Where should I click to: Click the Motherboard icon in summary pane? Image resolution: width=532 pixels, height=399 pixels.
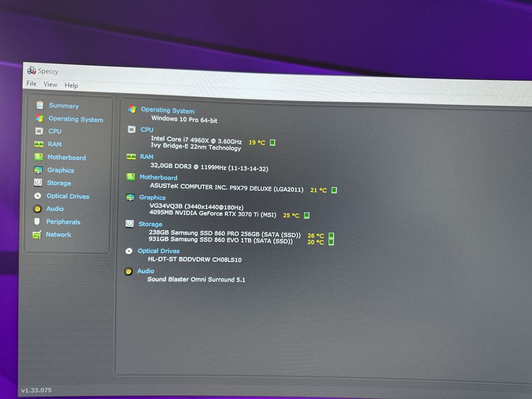pyautogui.click(x=130, y=177)
